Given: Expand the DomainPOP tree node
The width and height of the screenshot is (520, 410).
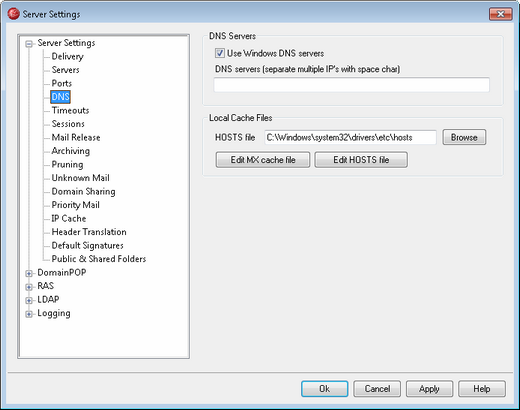Looking at the screenshot, I should click(x=29, y=273).
